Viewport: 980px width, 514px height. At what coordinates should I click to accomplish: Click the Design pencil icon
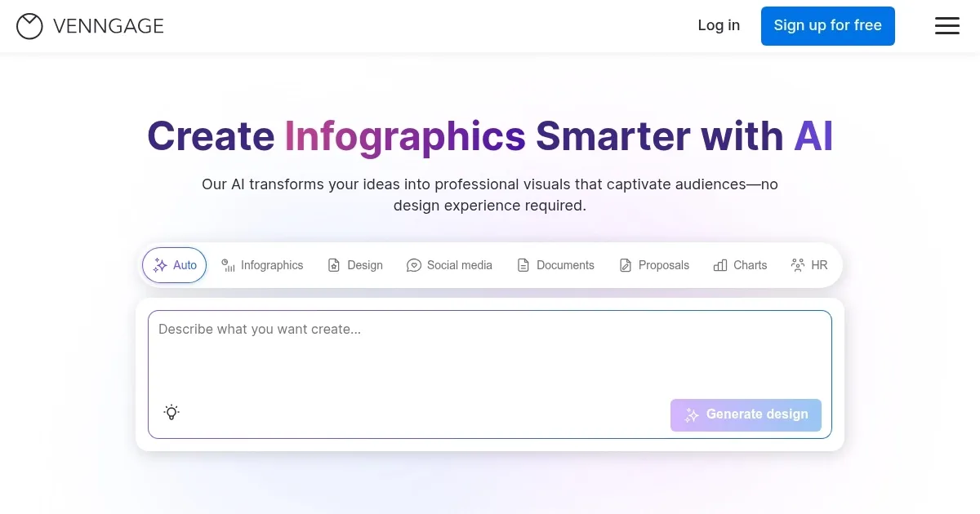(x=333, y=265)
